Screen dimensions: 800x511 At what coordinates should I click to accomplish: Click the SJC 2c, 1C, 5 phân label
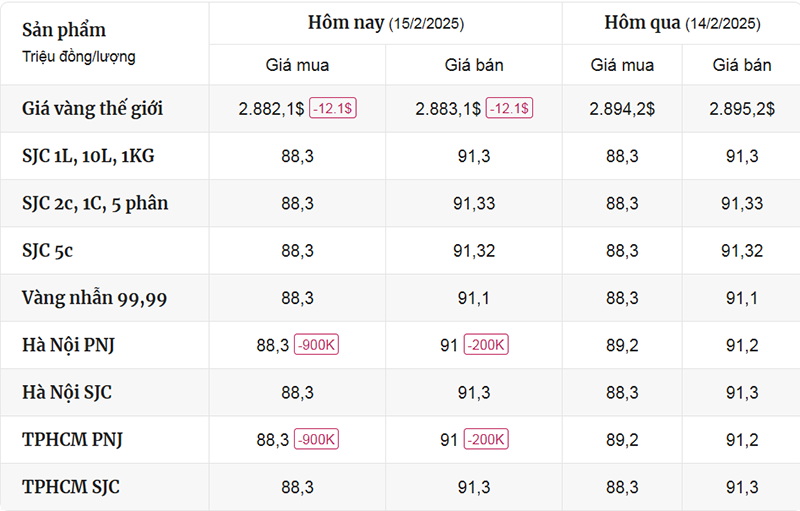click(x=95, y=203)
